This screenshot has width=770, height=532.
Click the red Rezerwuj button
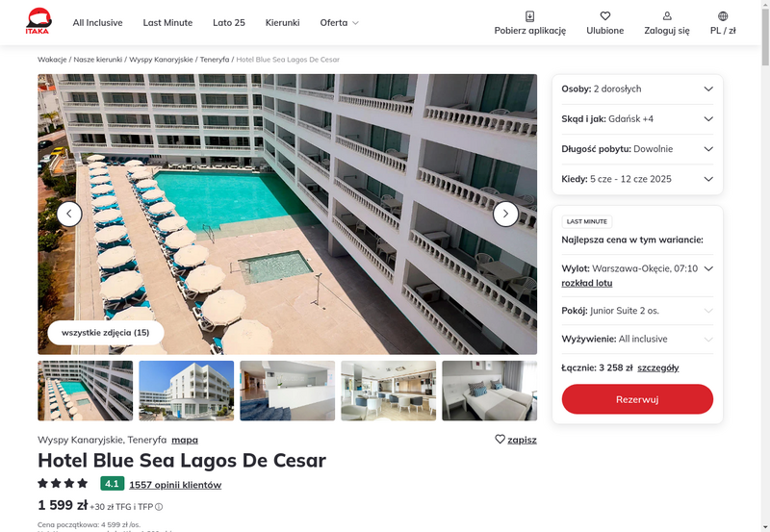coord(637,399)
